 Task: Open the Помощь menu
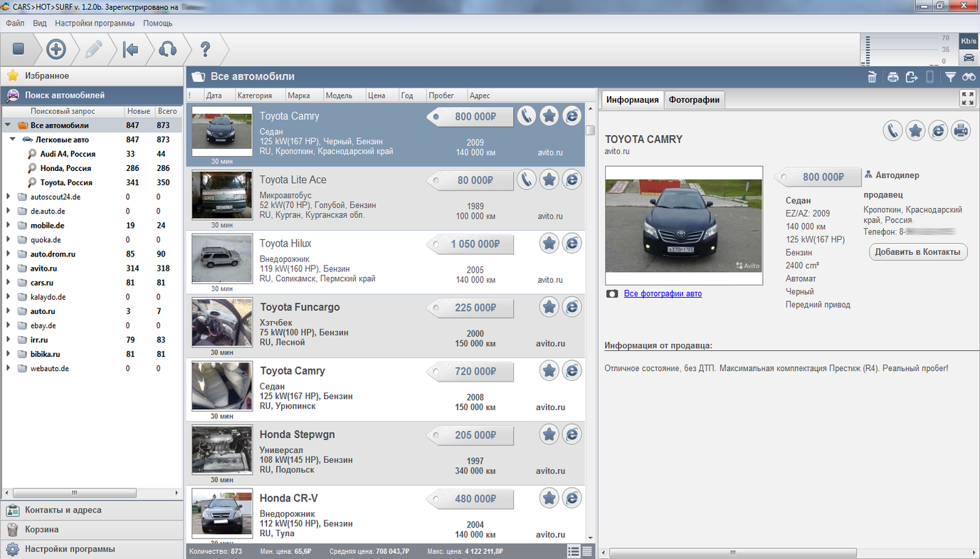(158, 23)
